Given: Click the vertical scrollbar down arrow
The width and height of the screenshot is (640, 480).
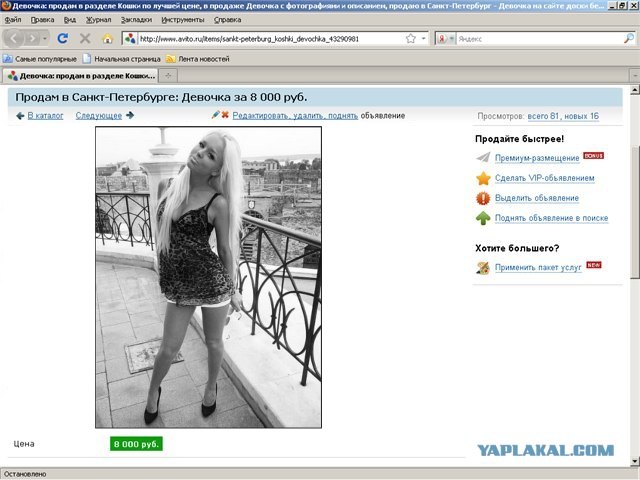Looking at the screenshot, I should point(635,461).
